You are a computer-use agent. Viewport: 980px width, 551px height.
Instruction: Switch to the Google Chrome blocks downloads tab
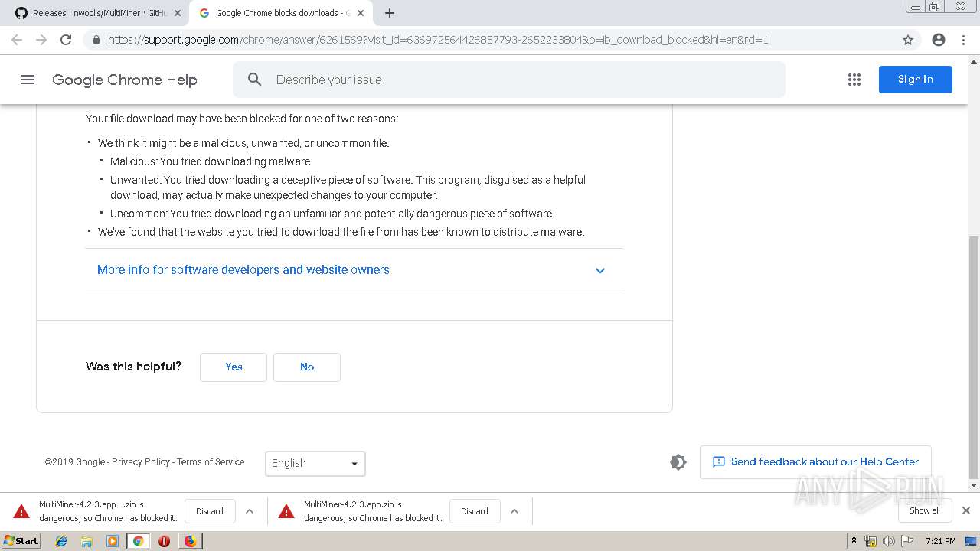click(x=279, y=13)
